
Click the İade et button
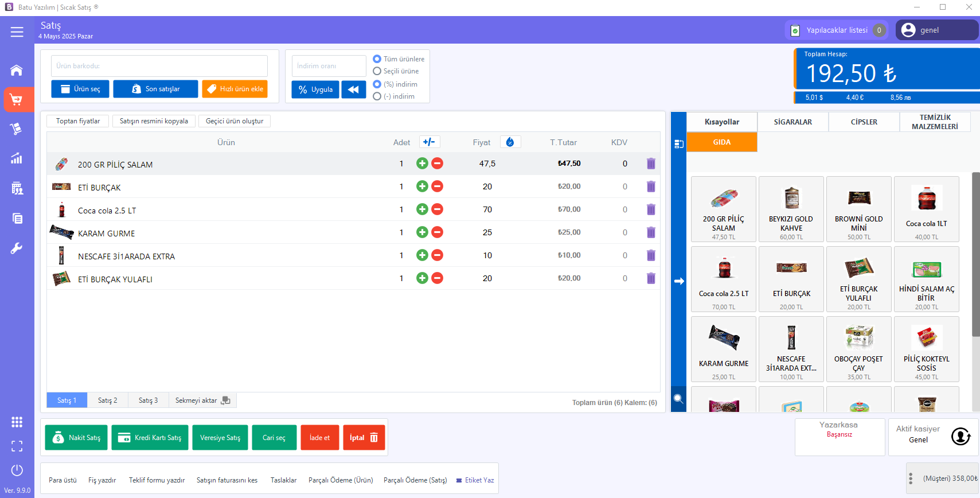(320, 438)
